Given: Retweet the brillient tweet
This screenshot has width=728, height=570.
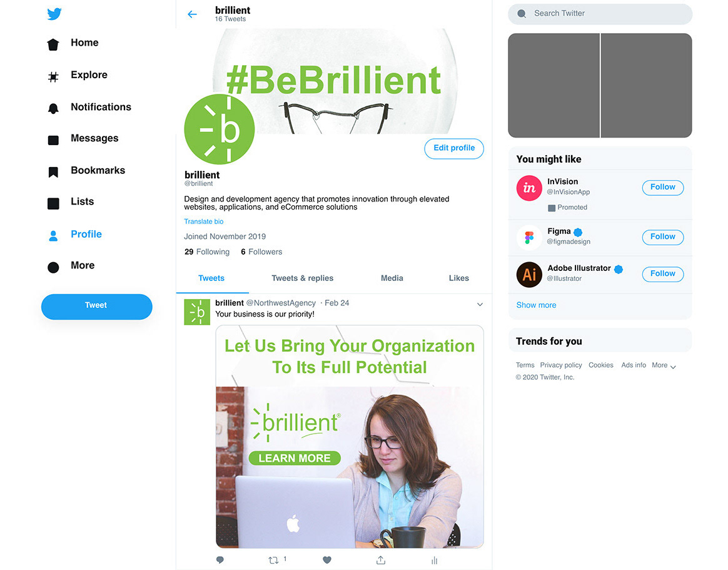Looking at the screenshot, I should click(x=273, y=560).
